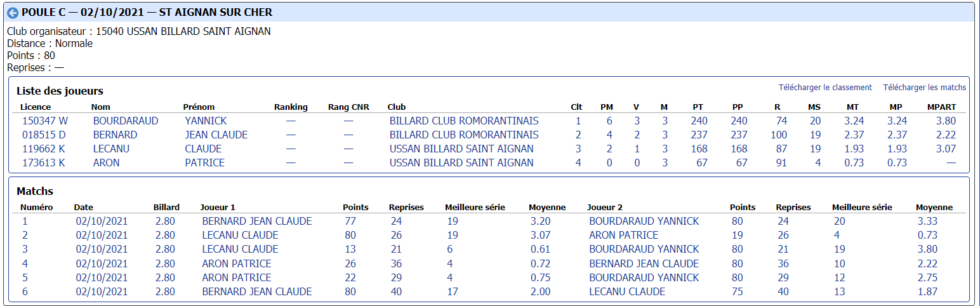Image resolution: width=980 pixels, height=306 pixels.
Task: Click match number 6 in Matchs table
Action: pyautogui.click(x=25, y=291)
